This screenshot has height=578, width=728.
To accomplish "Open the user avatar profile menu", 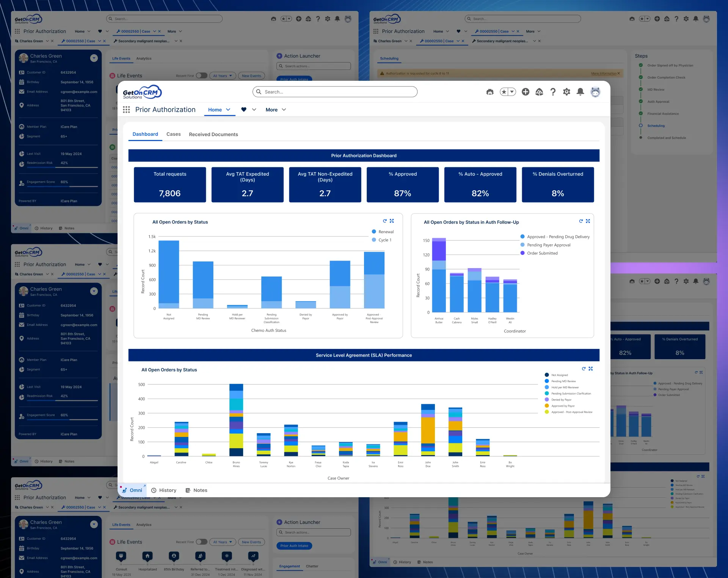I will click(x=595, y=92).
